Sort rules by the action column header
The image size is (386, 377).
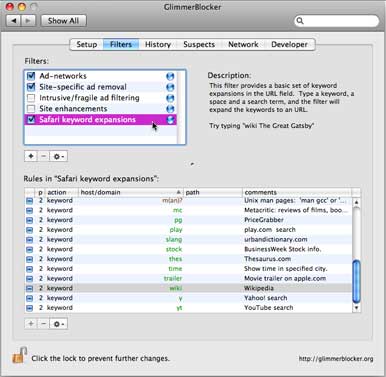(62, 192)
